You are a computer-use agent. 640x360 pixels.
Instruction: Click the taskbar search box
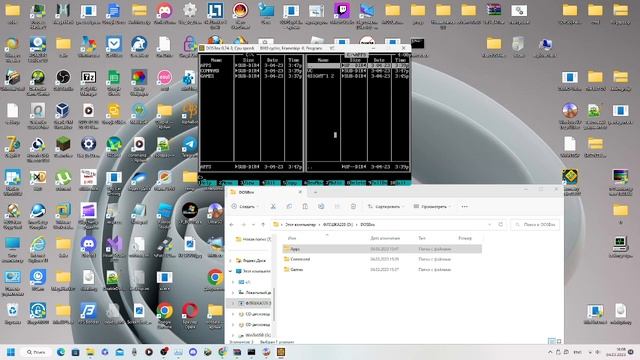pyautogui.click(x=36, y=352)
